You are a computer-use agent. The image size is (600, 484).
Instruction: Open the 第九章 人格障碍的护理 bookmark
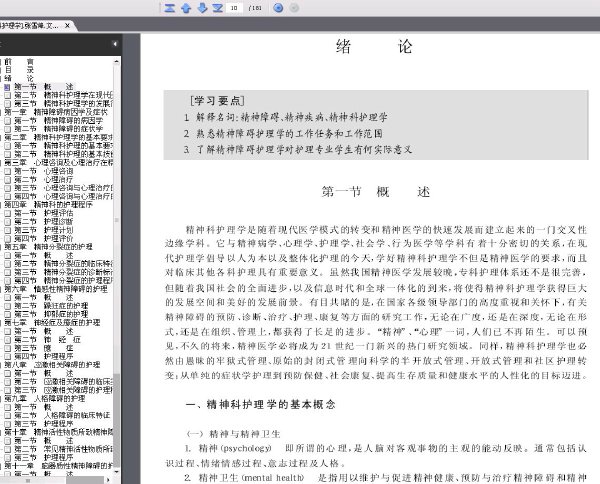[x=44, y=398]
